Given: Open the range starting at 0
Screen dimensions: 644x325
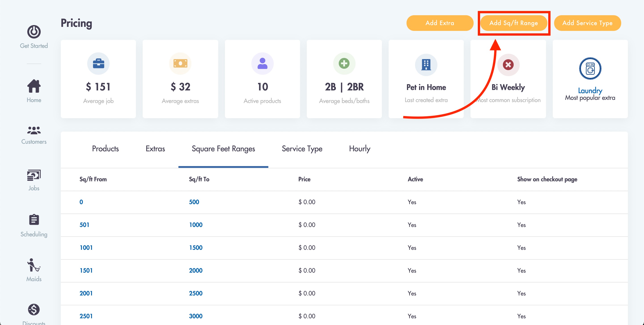Looking at the screenshot, I should pos(81,202).
